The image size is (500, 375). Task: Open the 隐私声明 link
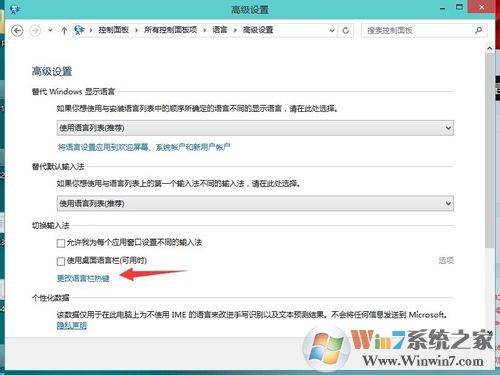72,325
